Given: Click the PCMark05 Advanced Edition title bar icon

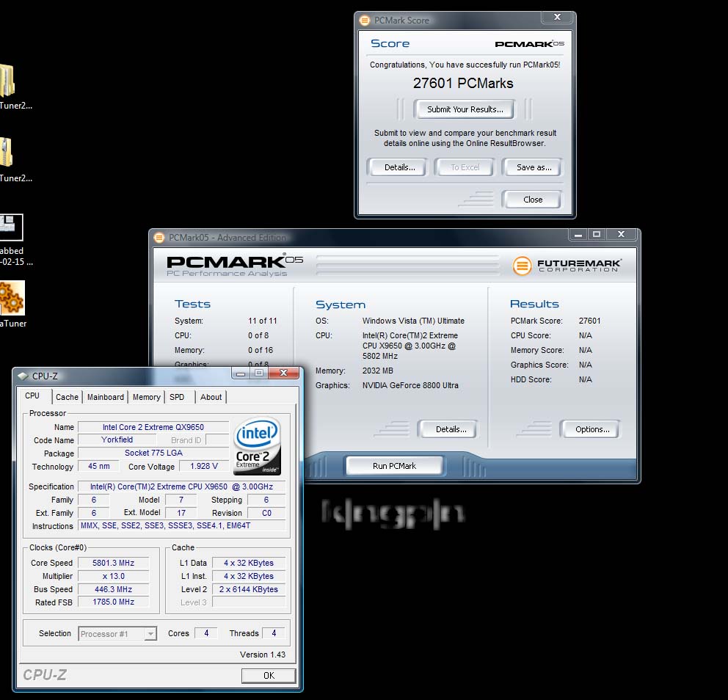Looking at the screenshot, I should coord(159,238).
